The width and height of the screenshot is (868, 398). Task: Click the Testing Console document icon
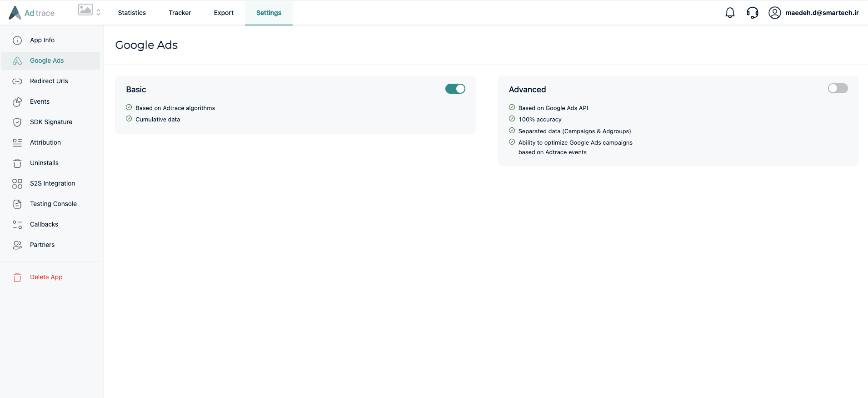pos(17,204)
